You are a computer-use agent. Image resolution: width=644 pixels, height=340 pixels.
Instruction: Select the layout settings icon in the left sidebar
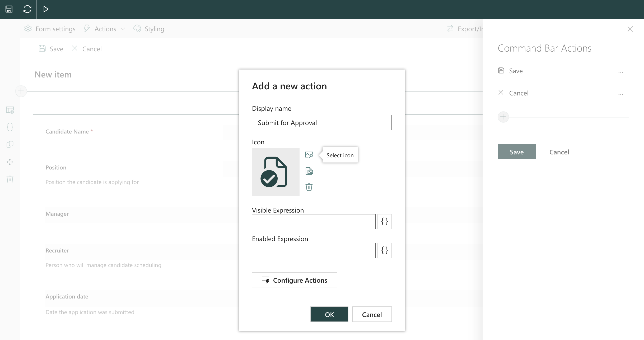tap(10, 110)
